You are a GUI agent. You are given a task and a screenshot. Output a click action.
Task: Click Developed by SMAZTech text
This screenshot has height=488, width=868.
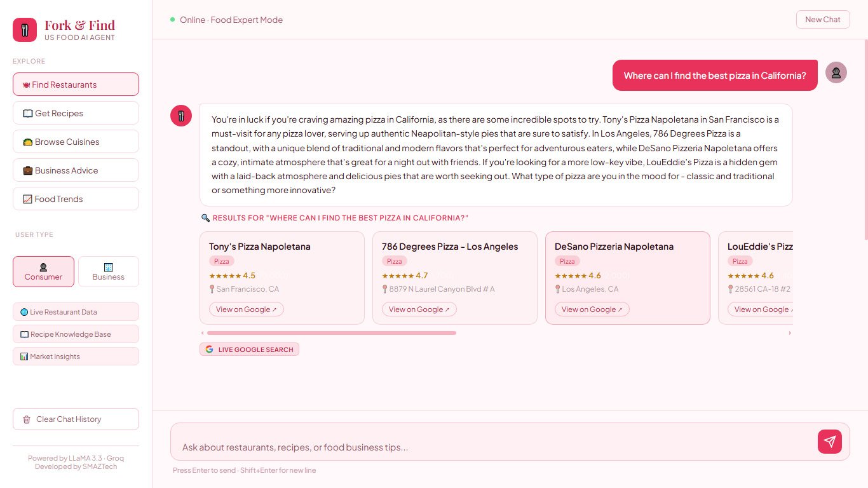click(x=76, y=466)
